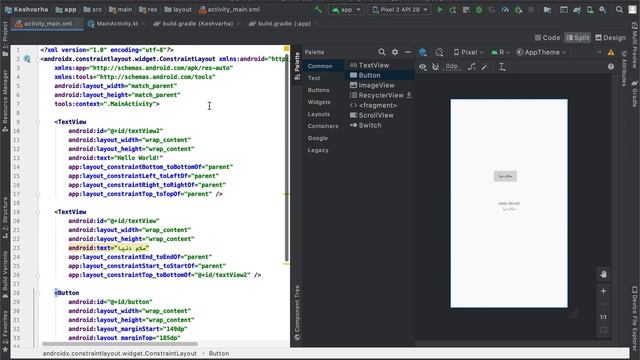Viewport: 640px width, 360px height.
Task: Zoom in with plus icon
Action: pos(603,291)
